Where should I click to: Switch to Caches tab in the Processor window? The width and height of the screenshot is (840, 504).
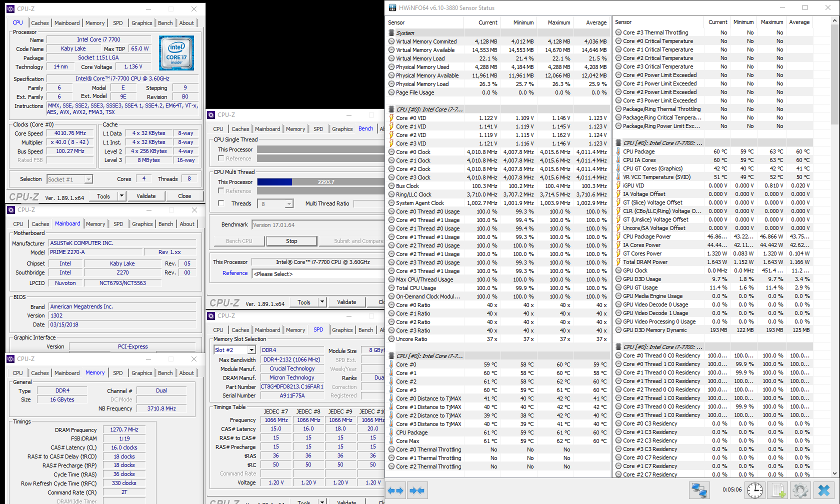click(x=40, y=23)
